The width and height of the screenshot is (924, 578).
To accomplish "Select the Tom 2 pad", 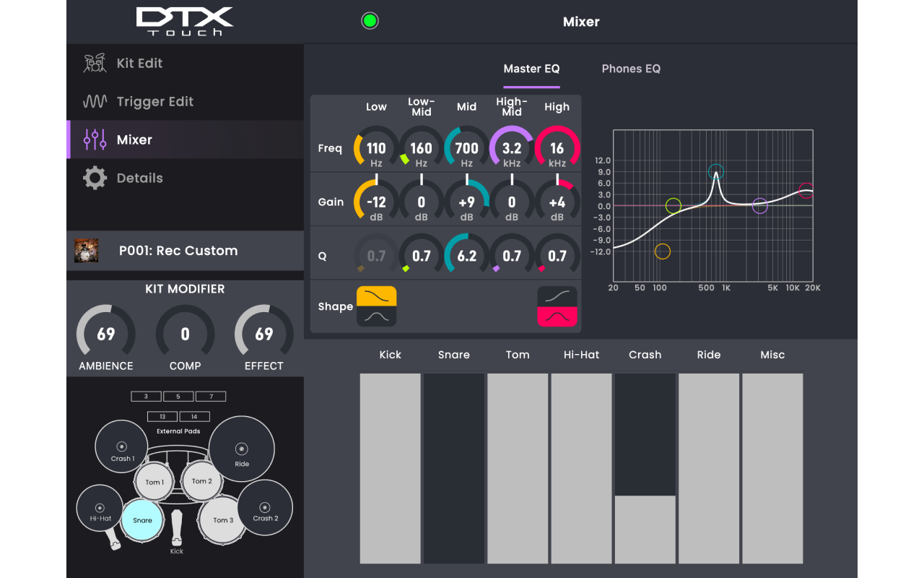I will (x=201, y=480).
